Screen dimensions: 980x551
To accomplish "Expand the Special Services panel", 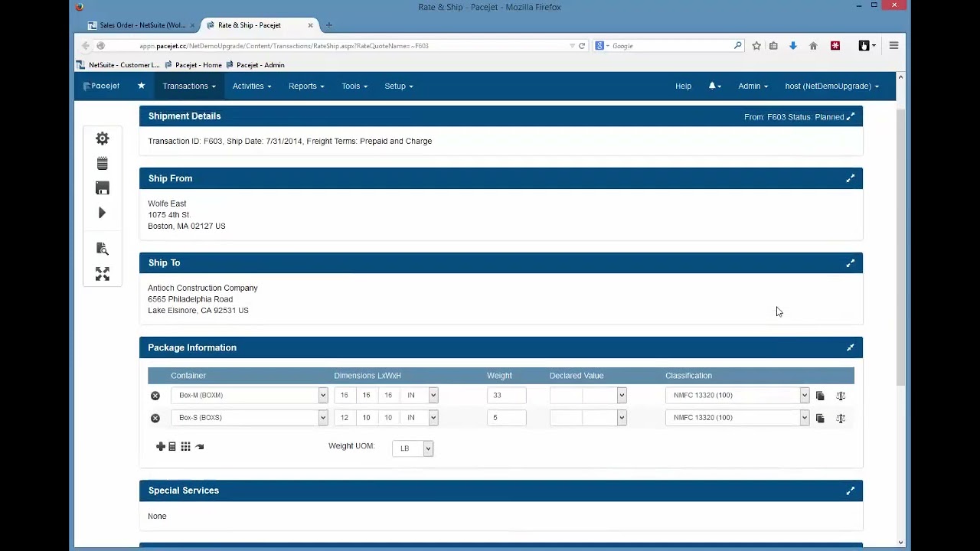I will pos(850,491).
